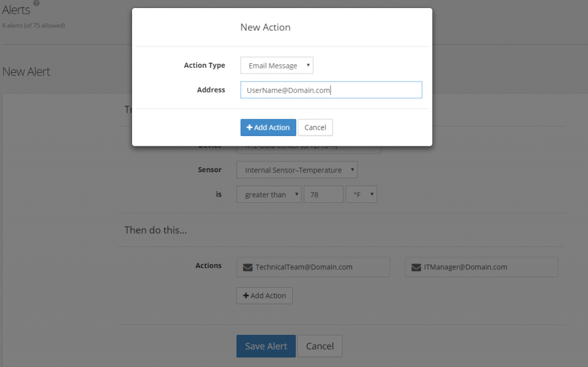
Task: Open the Action Type dropdown
Action: 276,65
